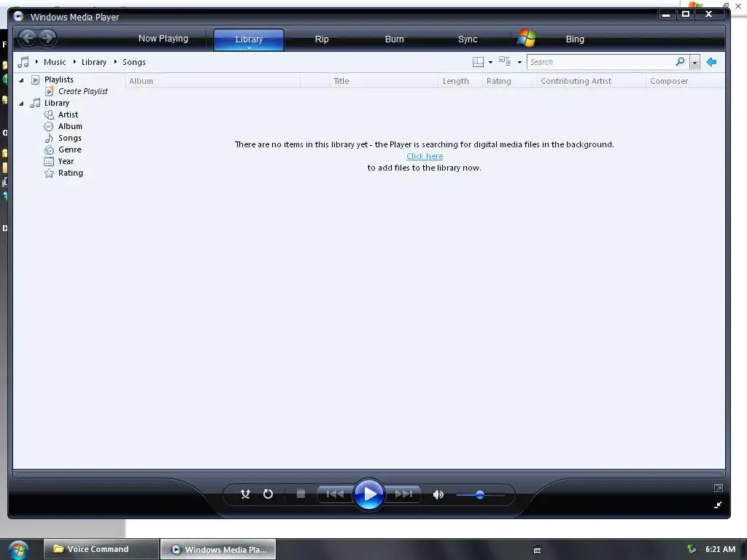Expand the arrow before Songs breadcrumb
Viewport: 747px width, 560px height.
tap(115, 62)
